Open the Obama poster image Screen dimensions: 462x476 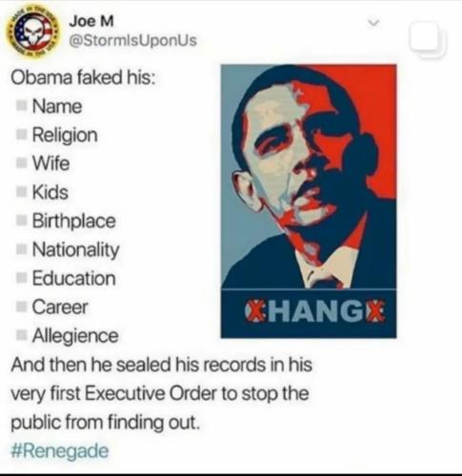(309, 201)
